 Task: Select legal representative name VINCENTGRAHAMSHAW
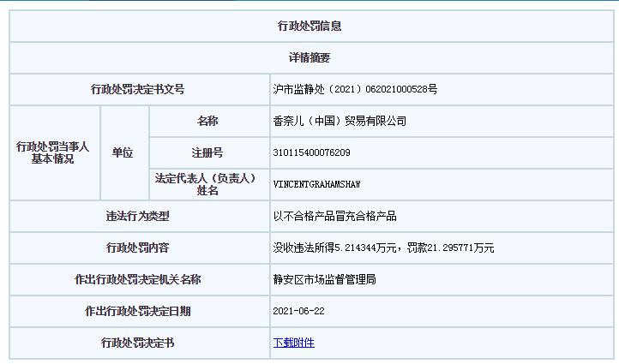(x=315, y=184)
